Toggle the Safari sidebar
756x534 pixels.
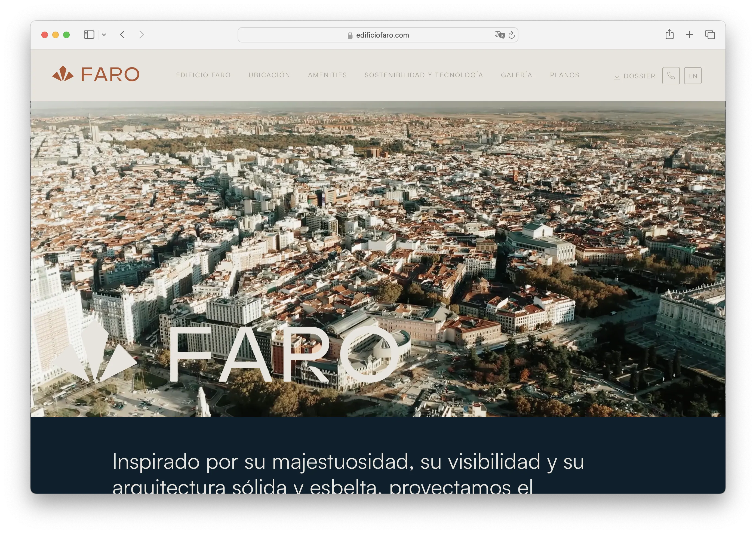(90, 34)
